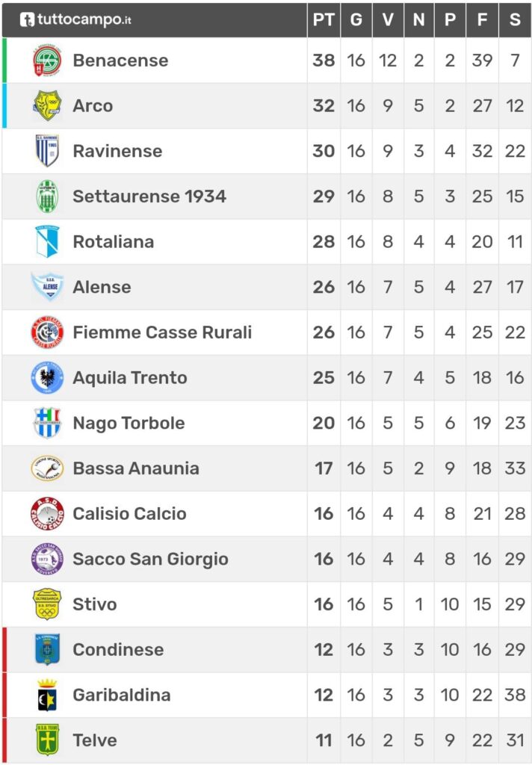The width and height of the screenshot is (532, 765).
Task: Open the Benacense team crest
Action: (x=47, y=61)
